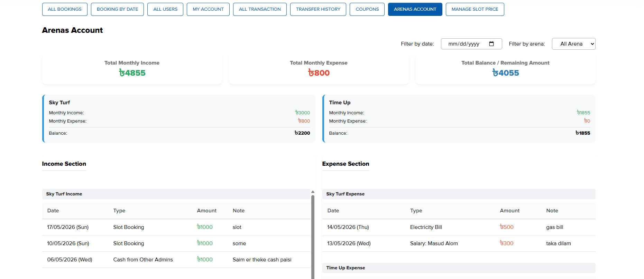The width and height of the screenshot is (644, 279).
Task: Click expense row dated 13/05/2026 (Wed)
Action: (459, 243)
